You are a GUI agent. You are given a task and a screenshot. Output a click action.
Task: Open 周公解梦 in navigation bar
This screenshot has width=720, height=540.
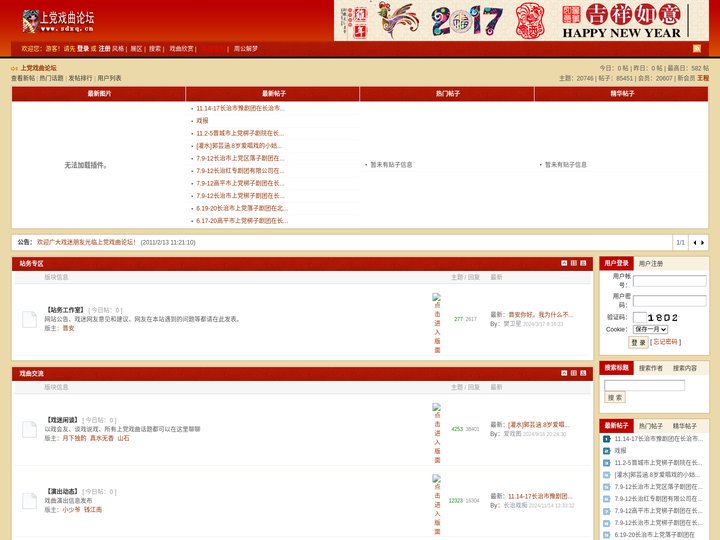tap(246, 48)
